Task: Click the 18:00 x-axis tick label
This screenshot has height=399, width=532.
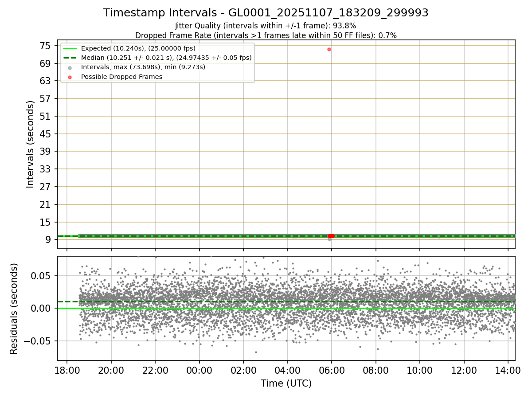Action: pos(67,370)
